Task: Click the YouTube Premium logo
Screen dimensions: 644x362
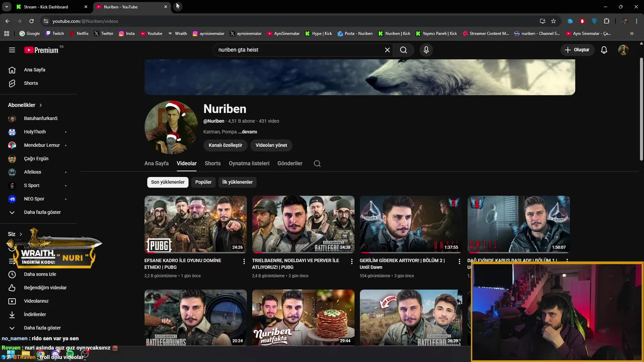Action: (x=41, y=50)
